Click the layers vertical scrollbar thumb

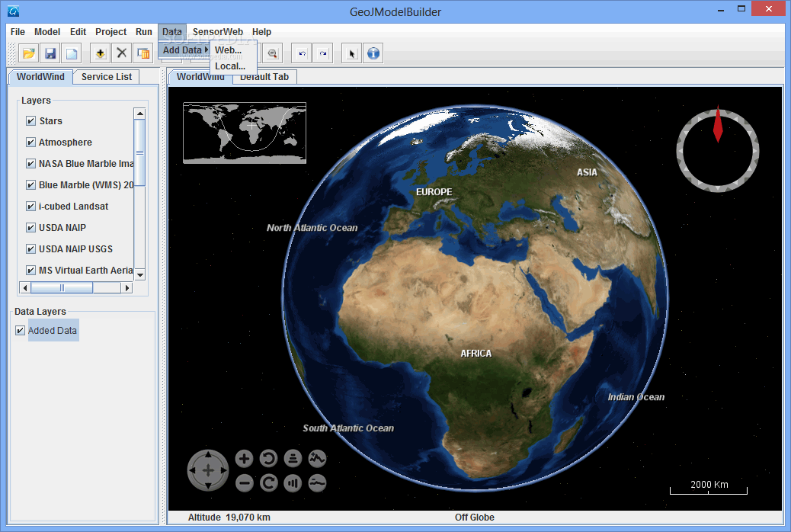click(x=139, y=152)
